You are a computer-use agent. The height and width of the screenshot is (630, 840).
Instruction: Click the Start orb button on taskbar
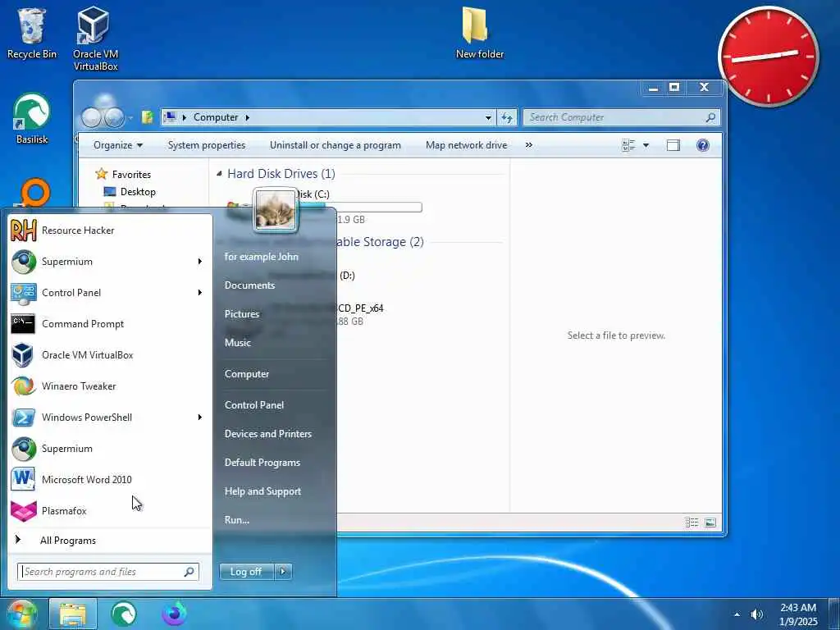coord(21,614)
